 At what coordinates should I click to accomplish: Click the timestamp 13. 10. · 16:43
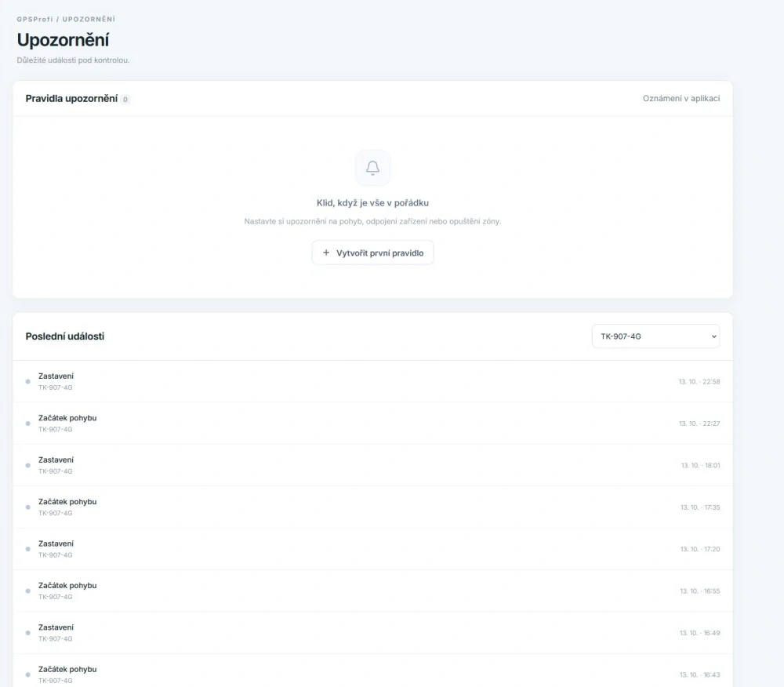(x=699, y=675)
